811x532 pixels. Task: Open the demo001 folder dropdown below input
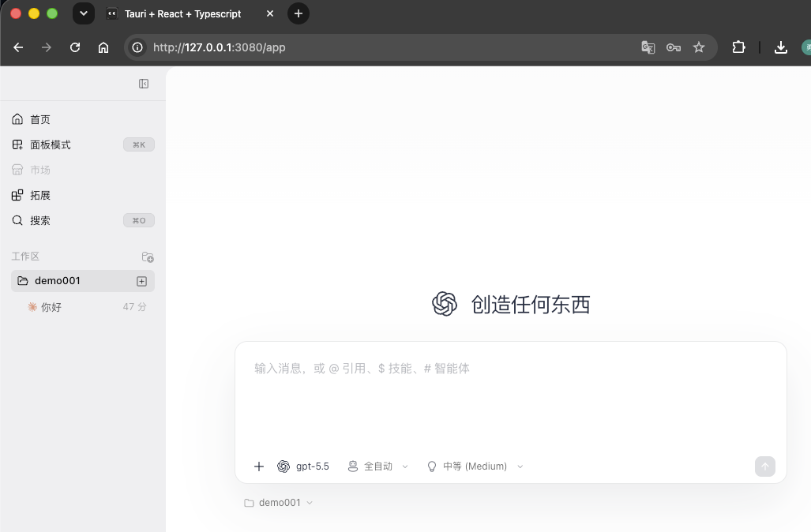click(x=278, y=503)
